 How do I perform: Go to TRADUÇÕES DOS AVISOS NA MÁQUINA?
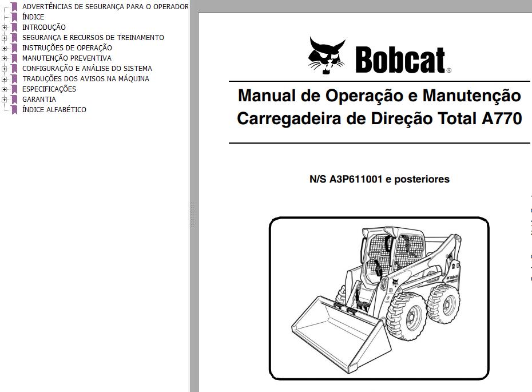point(86,79)
